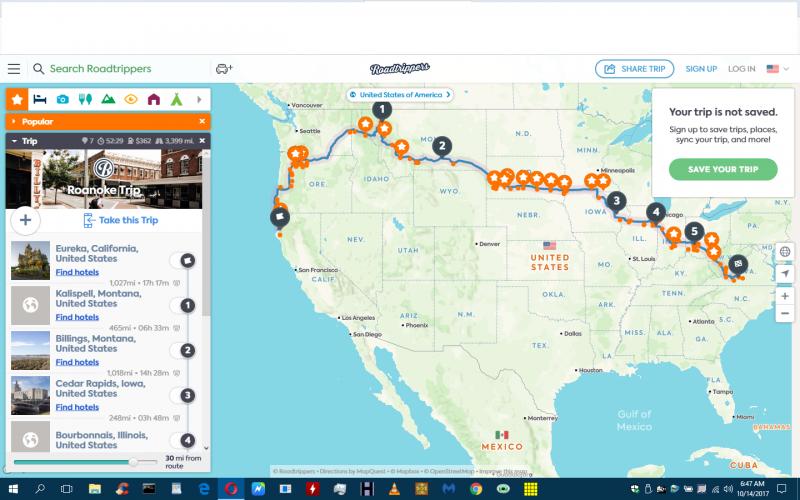Screen dimensions: 800x500
Task: Click the LOG IN menu item
Action: pos(741,69)
